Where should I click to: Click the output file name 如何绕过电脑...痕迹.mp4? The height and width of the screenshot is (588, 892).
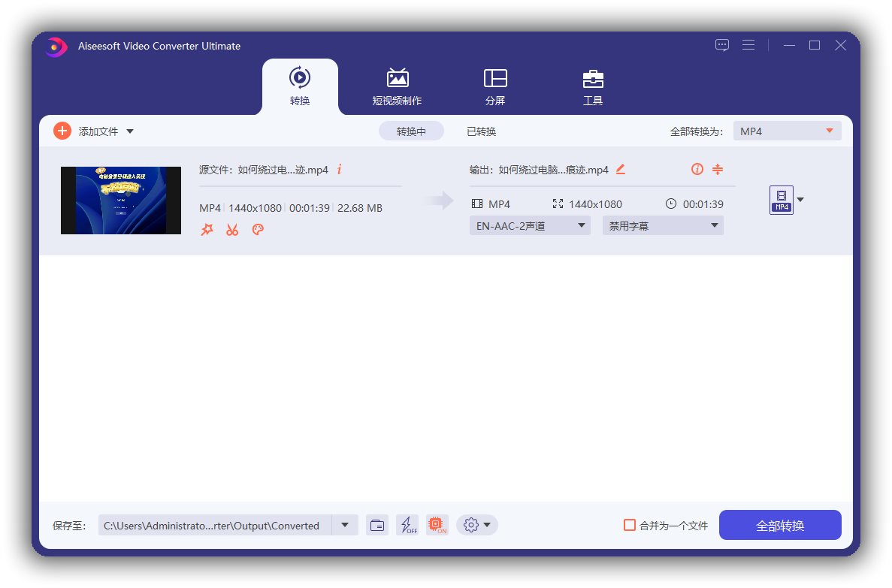(x=554, y=170)
